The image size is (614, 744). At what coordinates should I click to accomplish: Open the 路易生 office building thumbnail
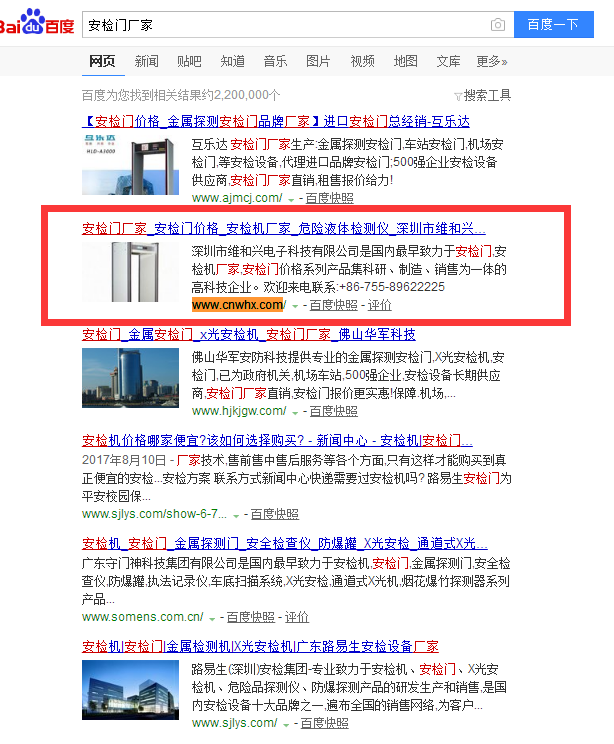tap(130, 690)
